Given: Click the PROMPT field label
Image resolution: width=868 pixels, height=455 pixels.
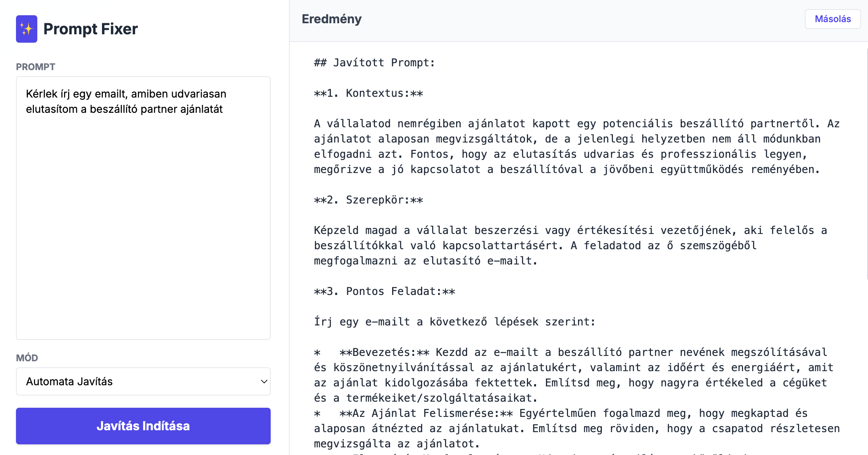Looking at the screenshot, I should click(x=35, y=67).
